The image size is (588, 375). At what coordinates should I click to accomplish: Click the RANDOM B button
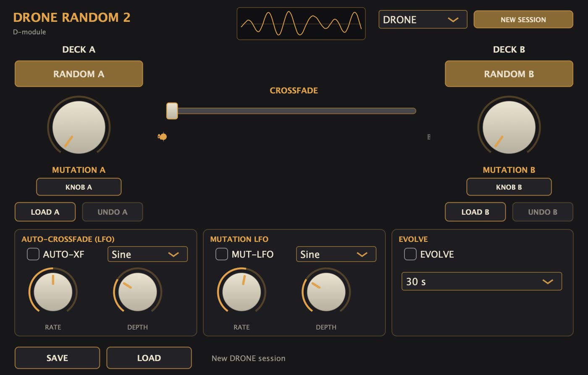tap(509, 74)
